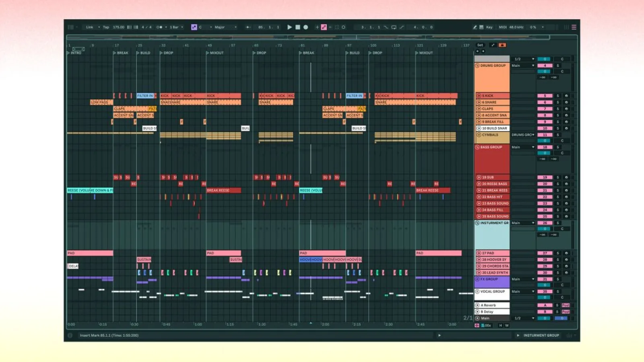
Task: Click the Tap tempo button
Action: coord(106,27)
